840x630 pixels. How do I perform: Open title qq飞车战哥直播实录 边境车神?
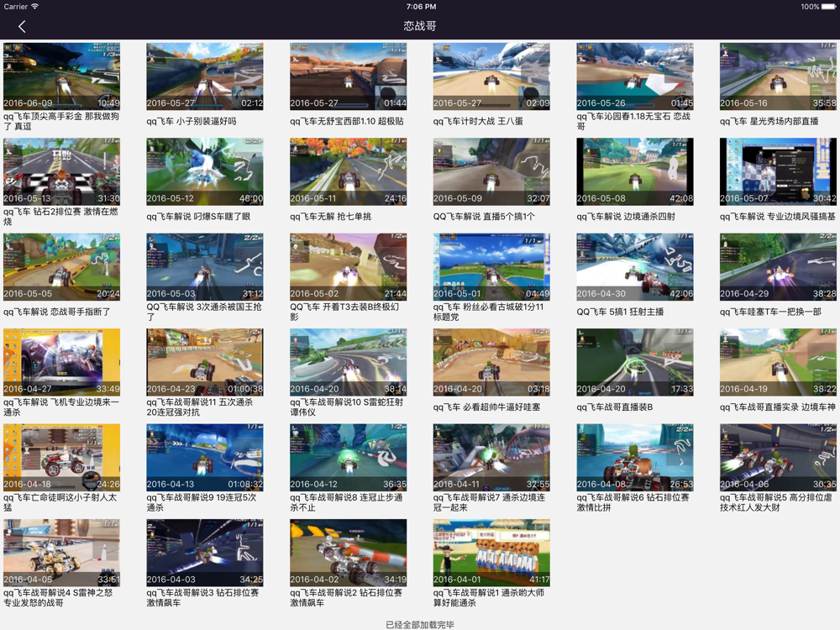pyautogui.click(x=777, y=407)
